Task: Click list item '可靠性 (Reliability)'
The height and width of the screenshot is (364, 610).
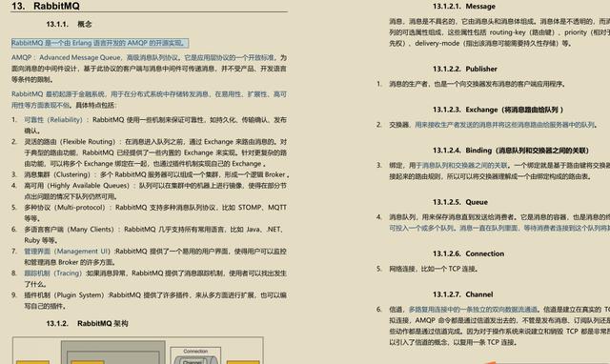Action: click(x=155, y=125)
